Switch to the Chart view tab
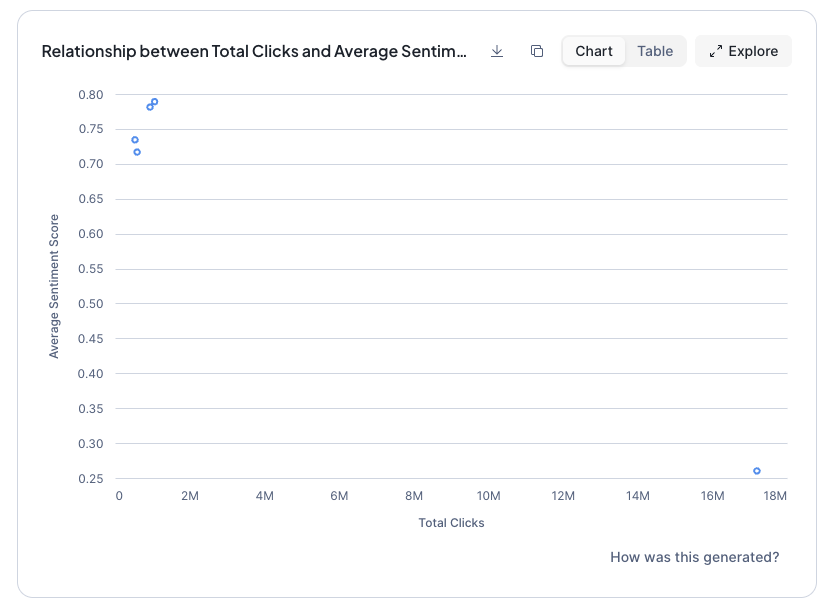Image resolution: width=832 pixels, height=613 pixels. pos(594,51)
